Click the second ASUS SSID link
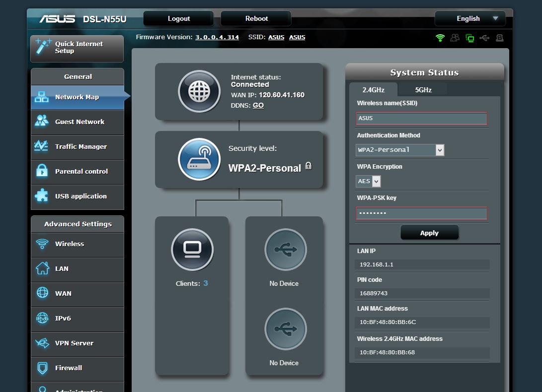542x392 pixels. pyautogui.click(x=297, y=37)
